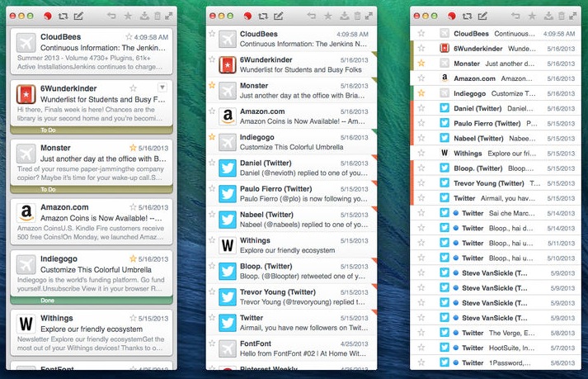Select Paulo Fierro (Twitter) in the middle window
Viewport: 588px width, 379px height.
(x=291, y=193)
